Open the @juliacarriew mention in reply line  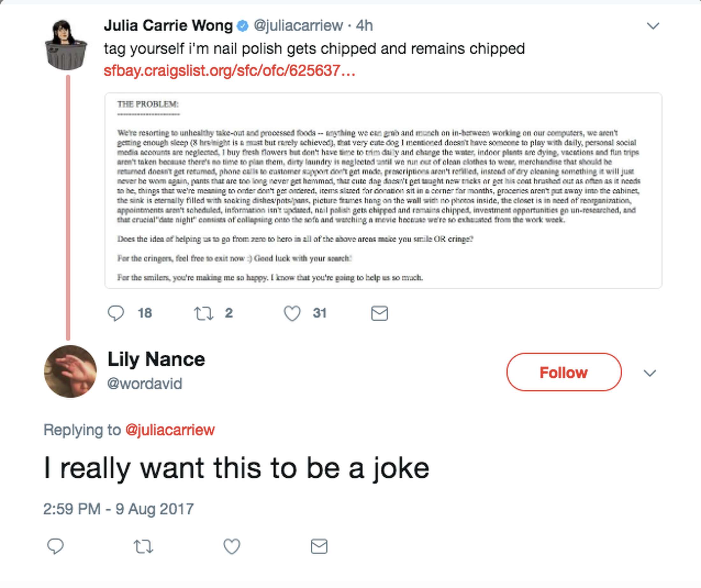point(170,430)
